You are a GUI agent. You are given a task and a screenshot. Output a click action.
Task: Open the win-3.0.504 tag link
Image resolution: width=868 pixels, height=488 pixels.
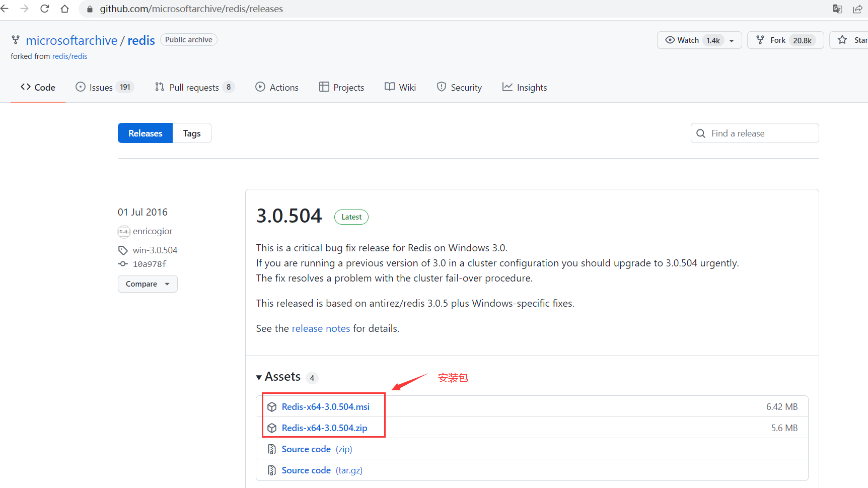tap(155, 250)
